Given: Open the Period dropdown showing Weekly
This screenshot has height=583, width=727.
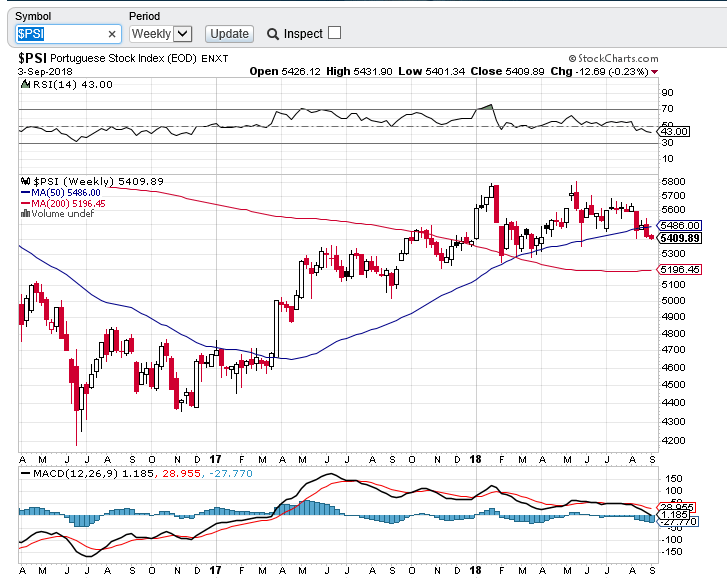Looking at the screenshot, I should (x=160, y=34).
